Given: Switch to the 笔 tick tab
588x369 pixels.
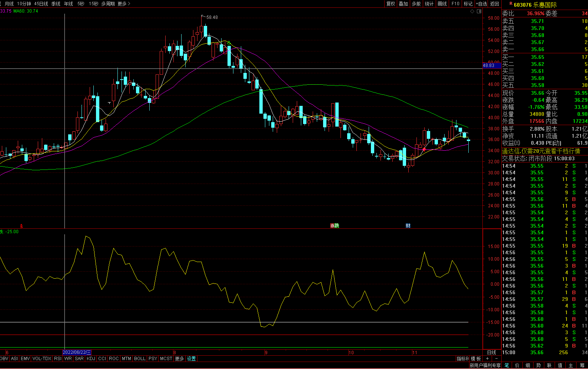Looking at the screenshot, I should point(506,365).
